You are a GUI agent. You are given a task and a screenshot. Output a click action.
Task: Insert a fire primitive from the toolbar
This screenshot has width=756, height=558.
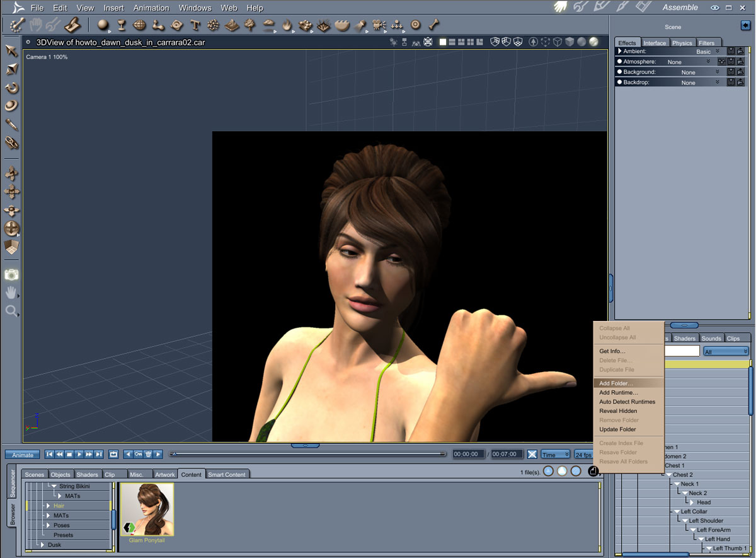tap(287, 25)
